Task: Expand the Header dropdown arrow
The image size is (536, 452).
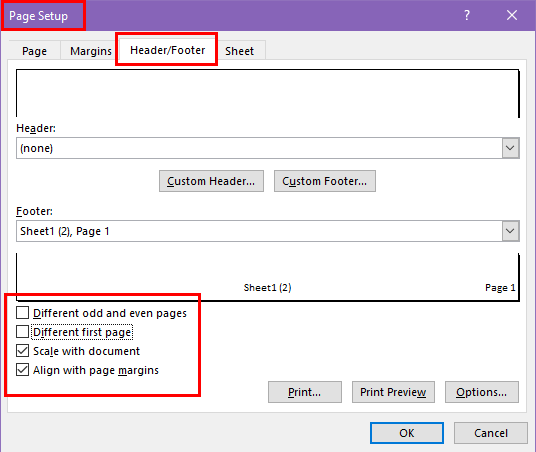Action: click(510, 148)
